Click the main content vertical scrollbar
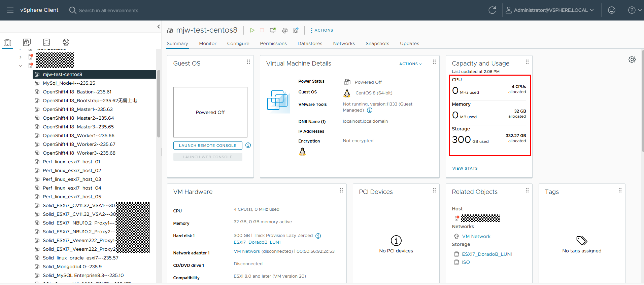 tap(643, 101)
